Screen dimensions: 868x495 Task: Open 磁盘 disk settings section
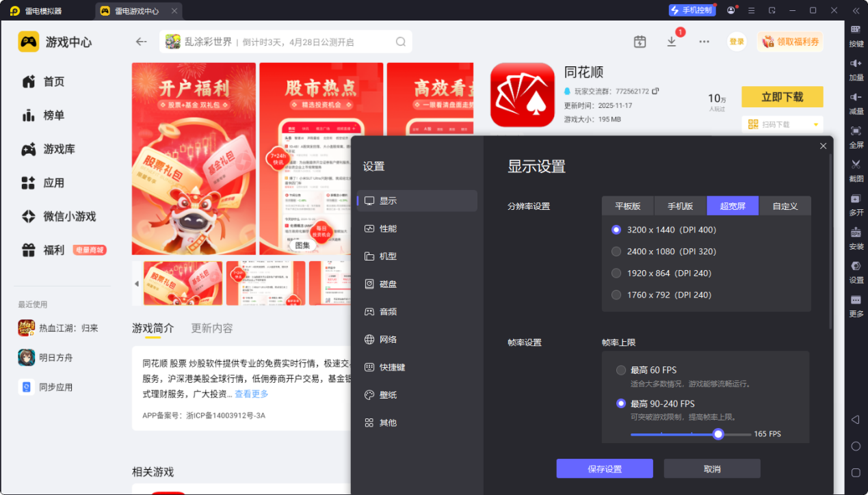pyautogui.click(x=417, y=284)
